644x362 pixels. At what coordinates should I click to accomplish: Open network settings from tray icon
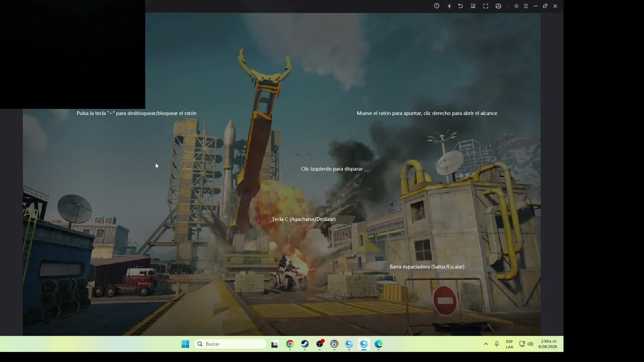[x=522, y=344]
